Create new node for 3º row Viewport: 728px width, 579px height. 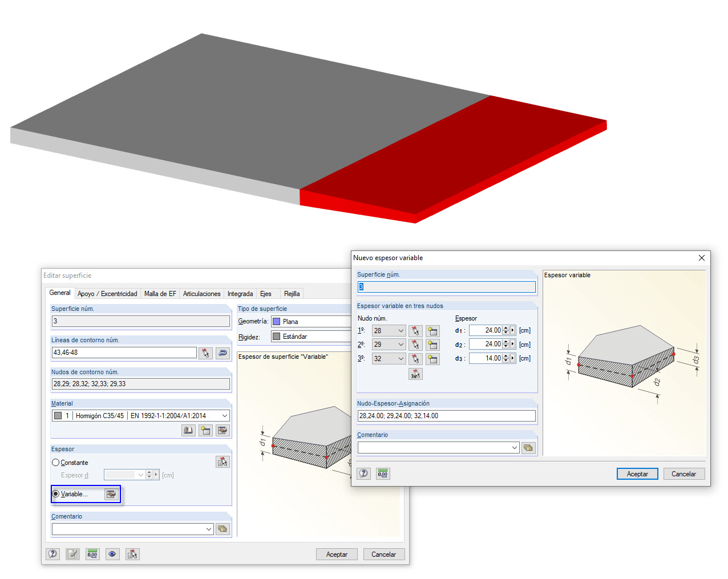(x=432, y=359)
